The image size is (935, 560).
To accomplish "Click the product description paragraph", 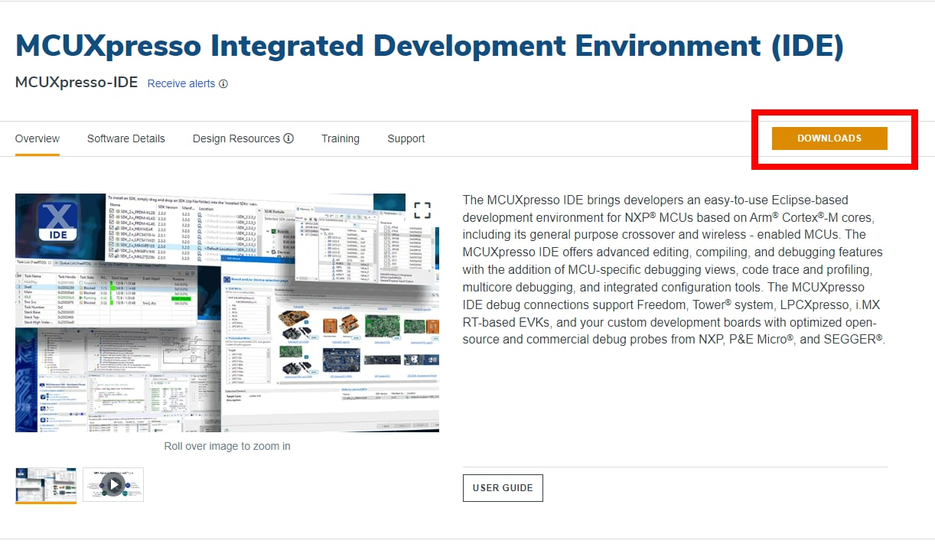I will tap(673, 269).
